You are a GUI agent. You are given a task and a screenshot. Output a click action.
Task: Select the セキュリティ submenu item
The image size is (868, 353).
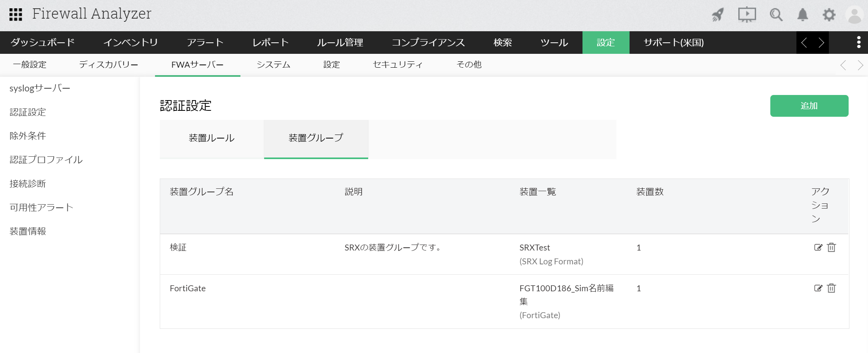tap(397, 65)
